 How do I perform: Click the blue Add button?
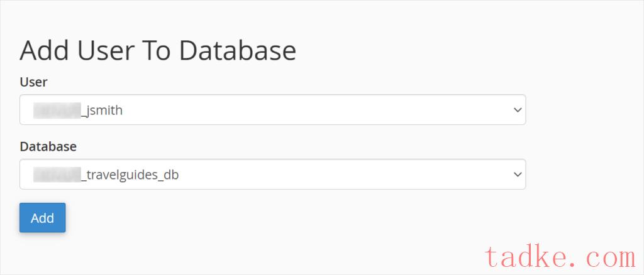pos(42,218)
